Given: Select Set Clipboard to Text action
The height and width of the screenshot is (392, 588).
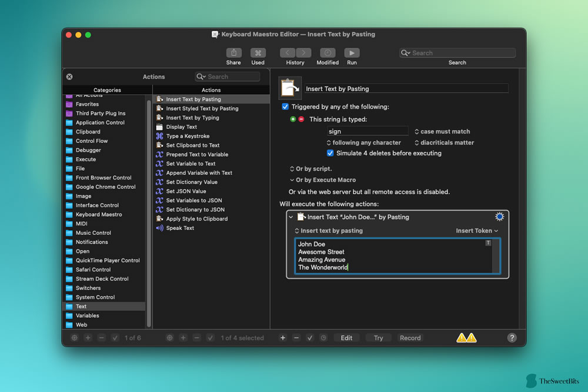Looking at the screenshot, I should click(x=211, y=145).
